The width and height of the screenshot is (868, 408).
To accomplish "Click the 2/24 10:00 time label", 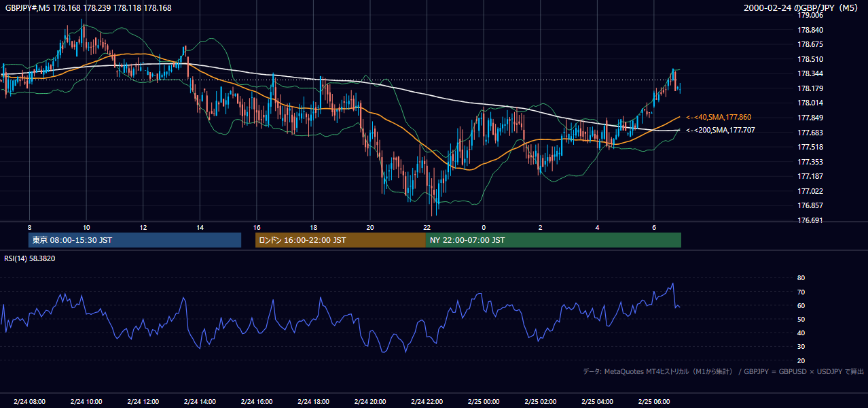I will click(x=86, y=401).
